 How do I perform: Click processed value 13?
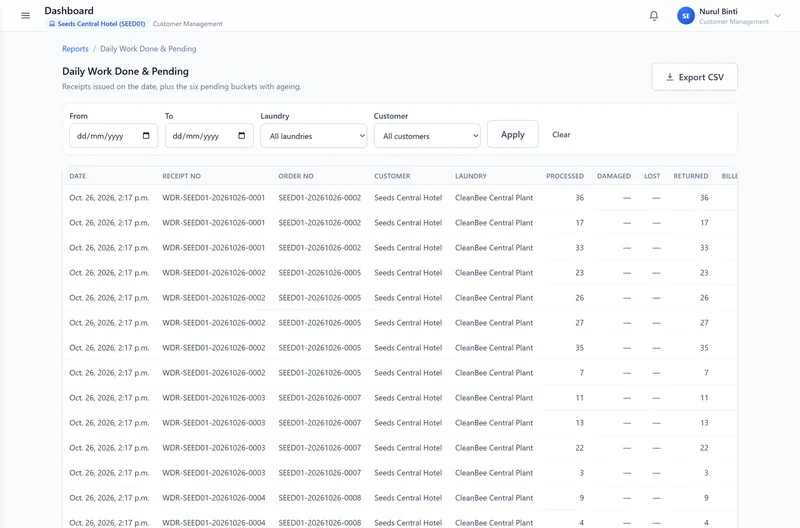(580, 422)
